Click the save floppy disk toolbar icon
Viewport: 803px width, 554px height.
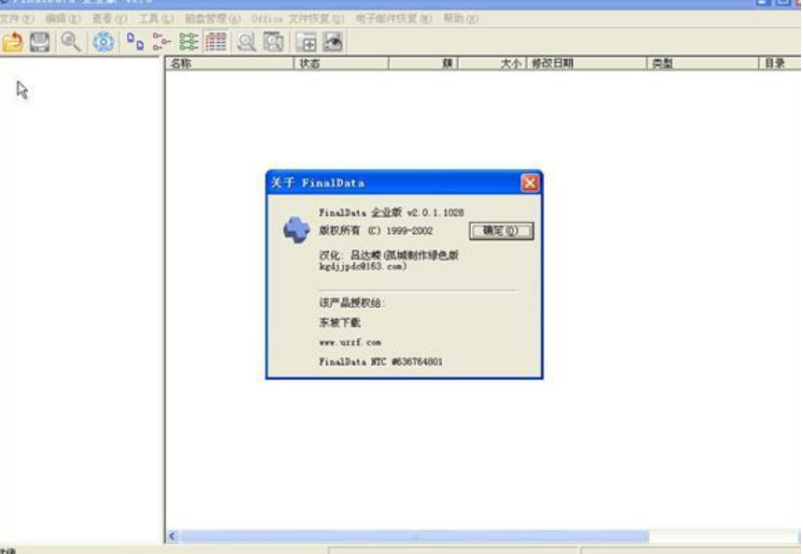39,42
